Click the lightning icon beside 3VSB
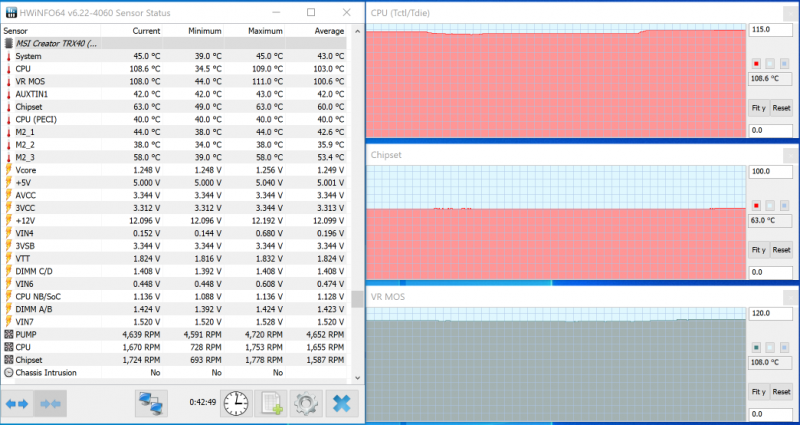800x425 pixels. [8, 246]
